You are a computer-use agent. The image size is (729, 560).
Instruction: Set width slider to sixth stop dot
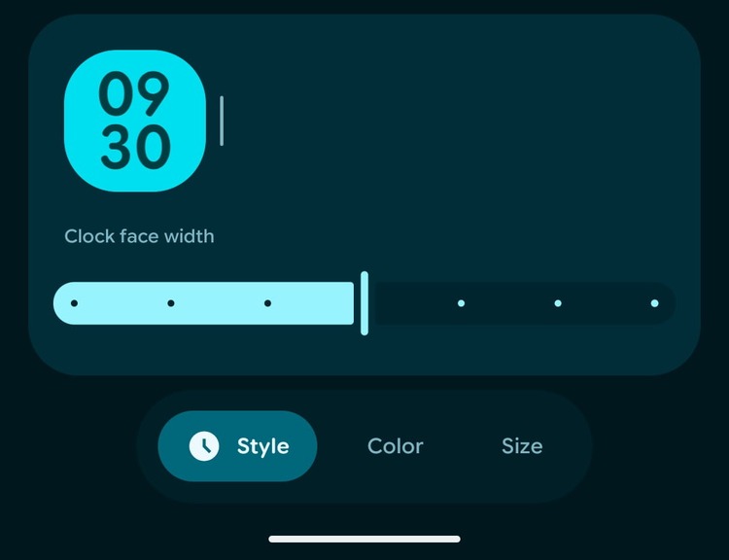click(558, 303)
